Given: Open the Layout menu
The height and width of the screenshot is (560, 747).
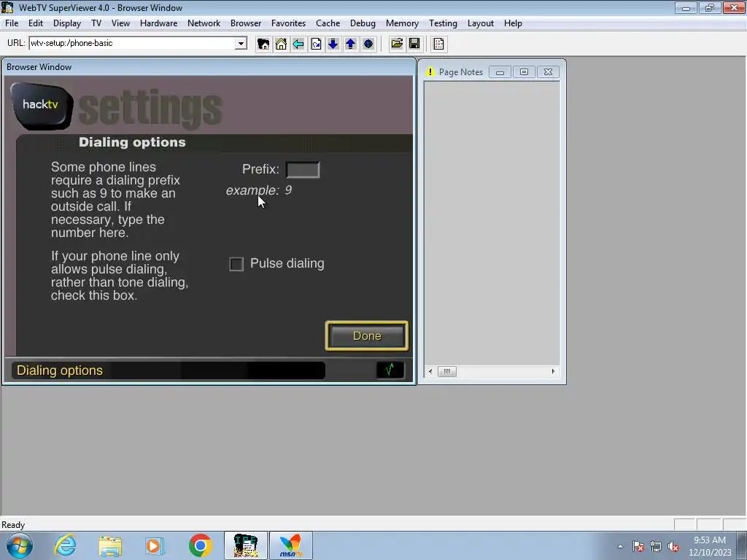Looking at the screenshot, I should (481, 23).
